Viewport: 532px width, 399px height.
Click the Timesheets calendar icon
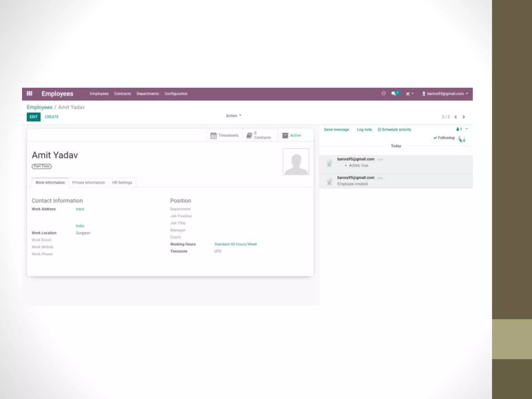pyautogui.click(x=213, y=135)
